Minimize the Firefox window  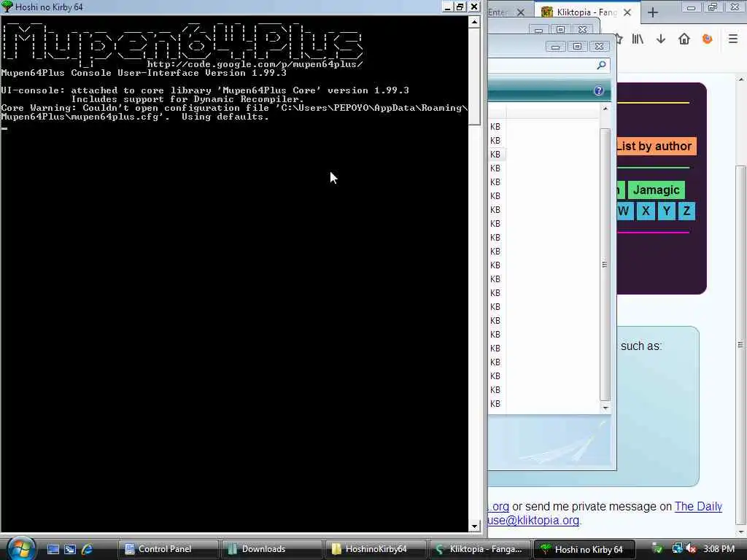point(692,7)
